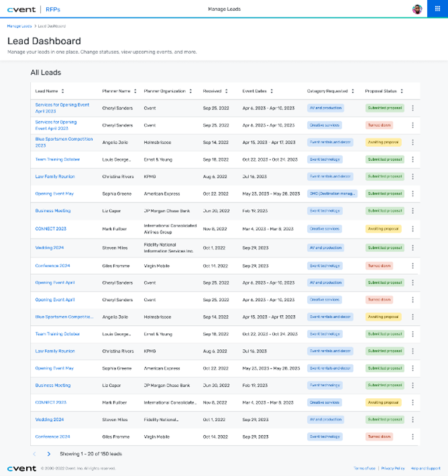Open kebab menu for truncated Blue Sportsmen Competitio... row
This screenshot has width=448, height=476.
[412, 317]
